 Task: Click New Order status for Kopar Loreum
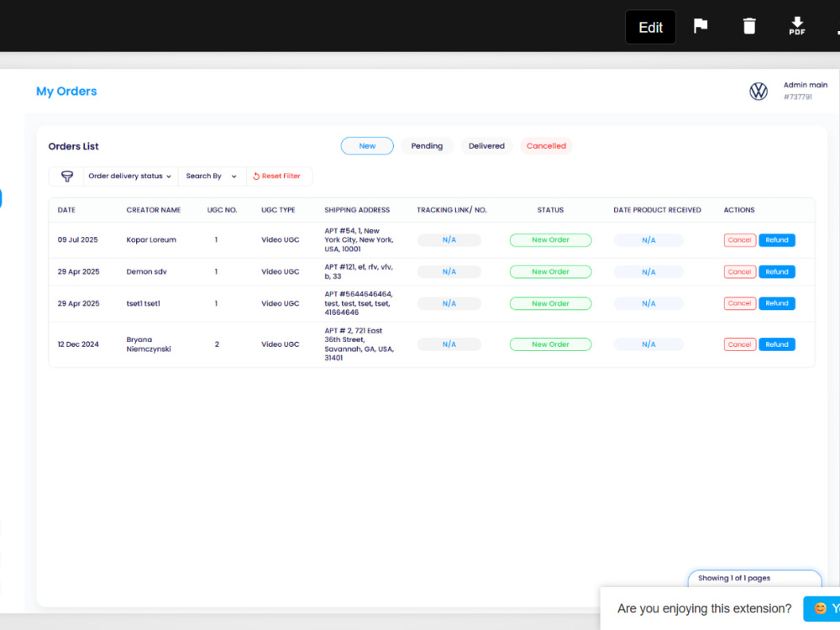pyautogui.click(x=550, y=240)
